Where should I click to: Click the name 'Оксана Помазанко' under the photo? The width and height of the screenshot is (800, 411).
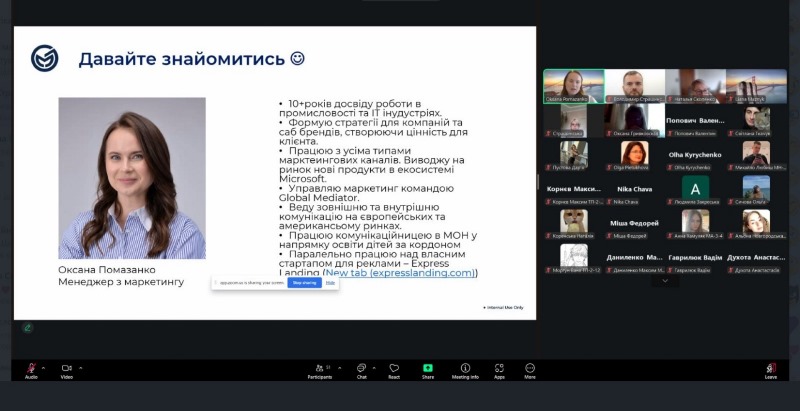(107, 269)
